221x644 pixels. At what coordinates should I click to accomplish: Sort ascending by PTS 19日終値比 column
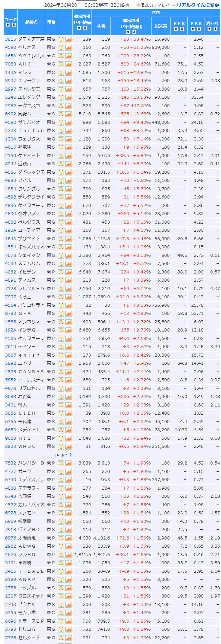click(x=128, y=32)
